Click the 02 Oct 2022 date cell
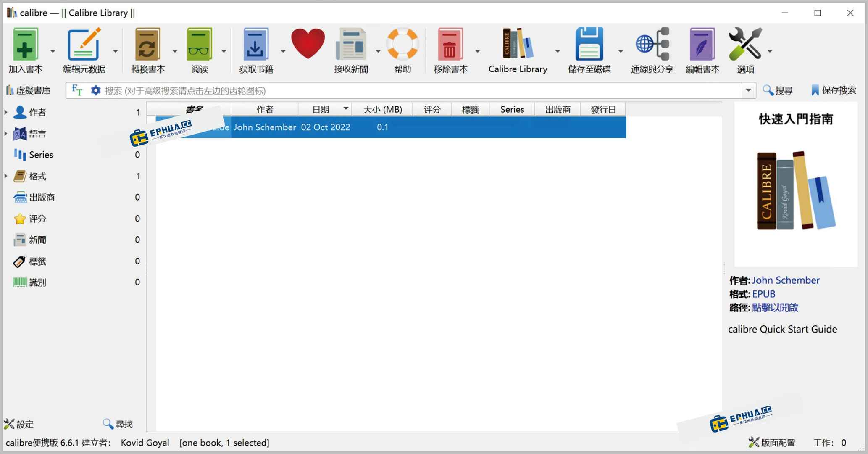This screenshot has height=454, width=868. click(326, 127)
